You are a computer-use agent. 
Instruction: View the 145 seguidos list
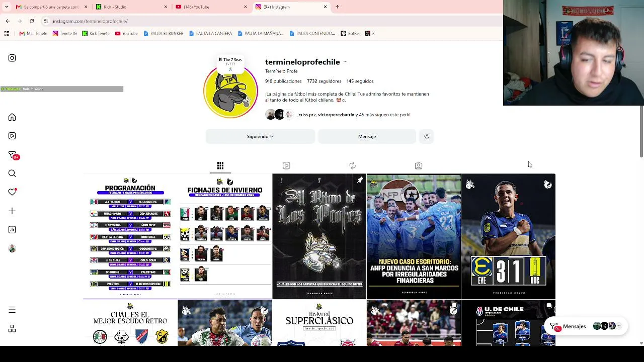pos(360,81)
